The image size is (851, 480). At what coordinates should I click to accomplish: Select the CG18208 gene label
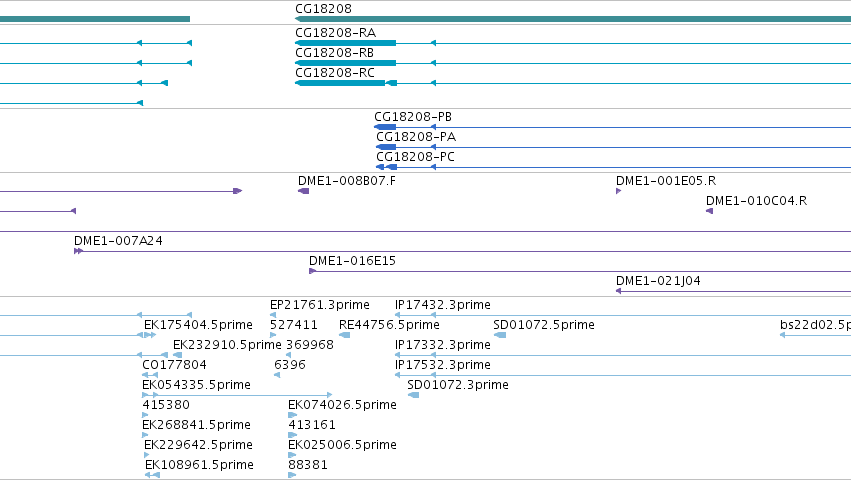click(323, 9)
